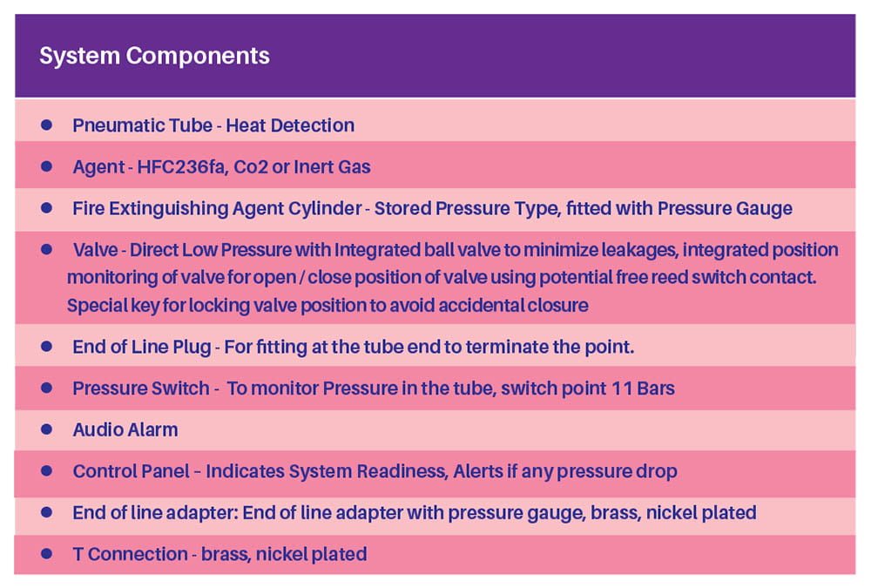
Task: Click Pressure Switch 11 Bars line
Action: tap(374, 388)
